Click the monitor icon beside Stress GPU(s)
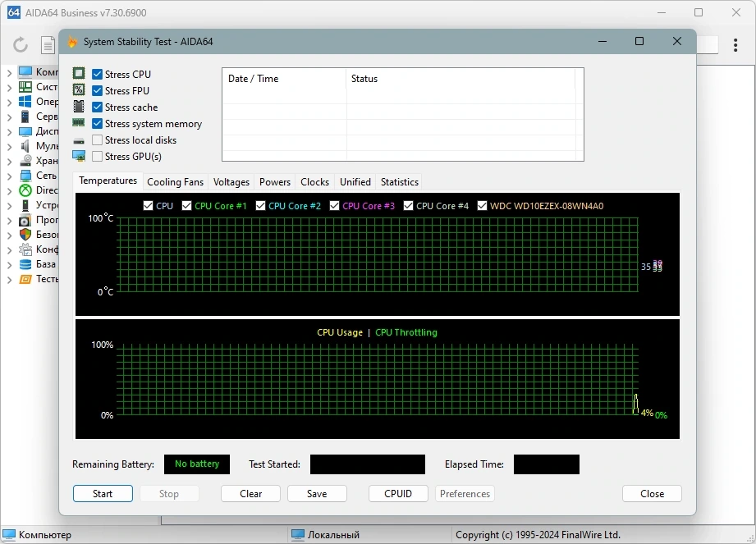756x544 pixels. click(x=79, y=156)
